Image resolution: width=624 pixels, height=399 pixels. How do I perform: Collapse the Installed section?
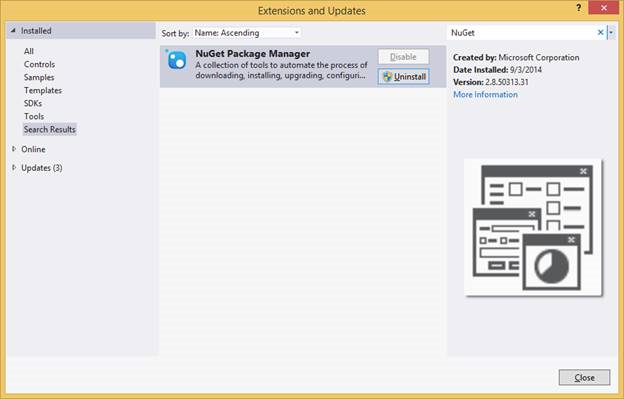(13, 30)
